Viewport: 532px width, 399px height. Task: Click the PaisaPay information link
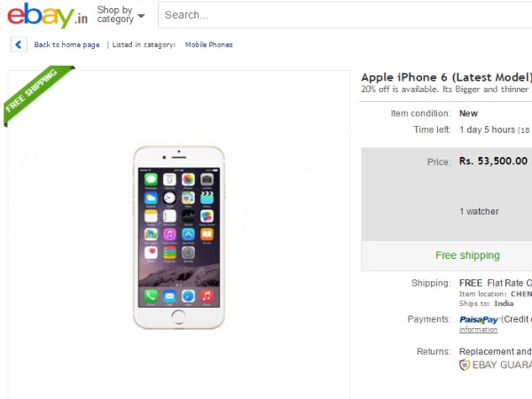(x=479, y=329)
